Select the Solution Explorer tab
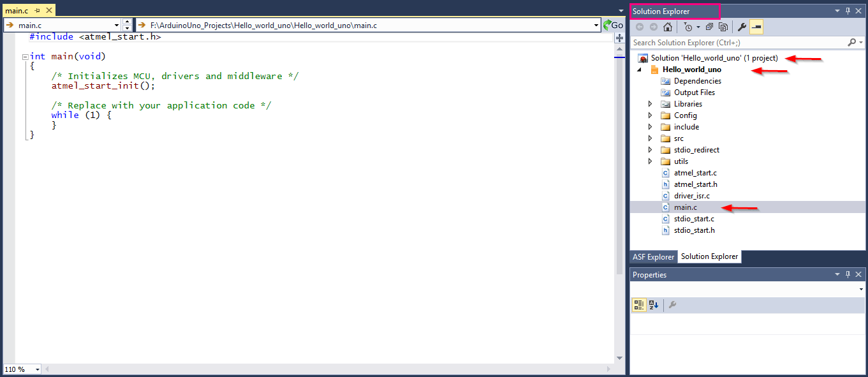The image size is (868, 377). [x=709, y=256]
